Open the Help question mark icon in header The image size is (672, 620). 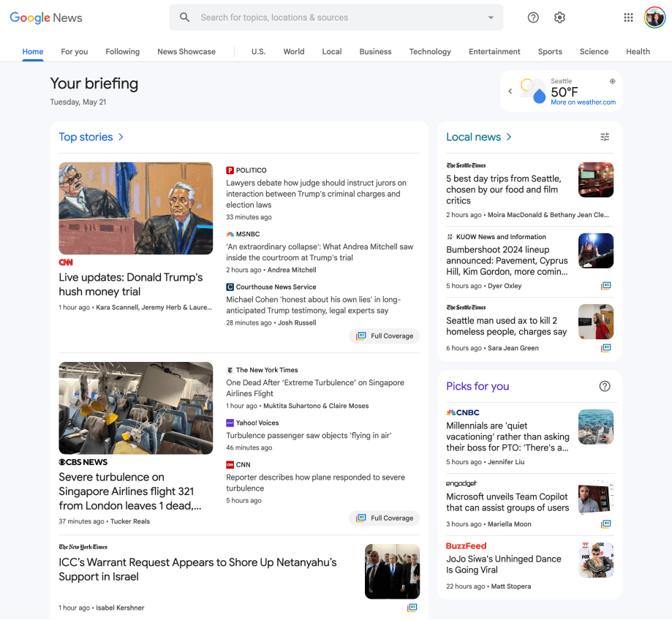[533, 18]
